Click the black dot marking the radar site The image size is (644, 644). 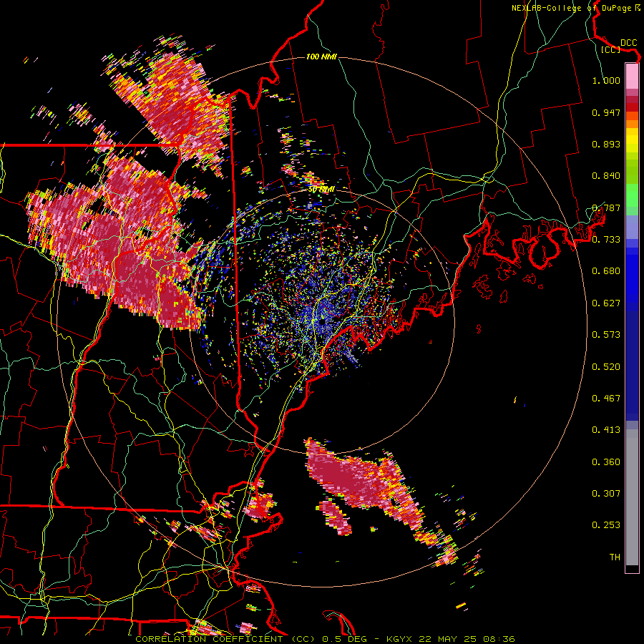[x=323, y=322]
